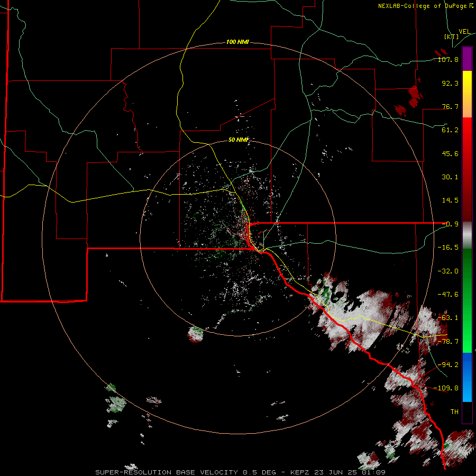Click the 61.2 scale value

[x=450, y=130]
